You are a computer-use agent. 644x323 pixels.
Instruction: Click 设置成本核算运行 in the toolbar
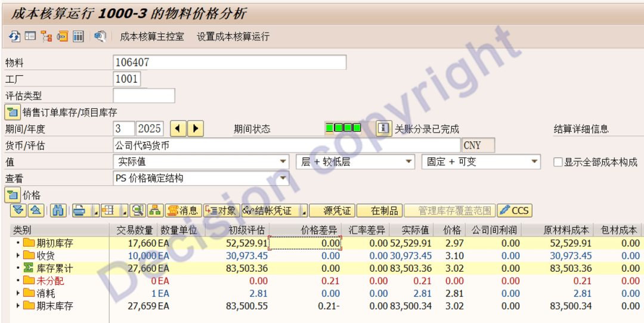[x=233, y=36]
